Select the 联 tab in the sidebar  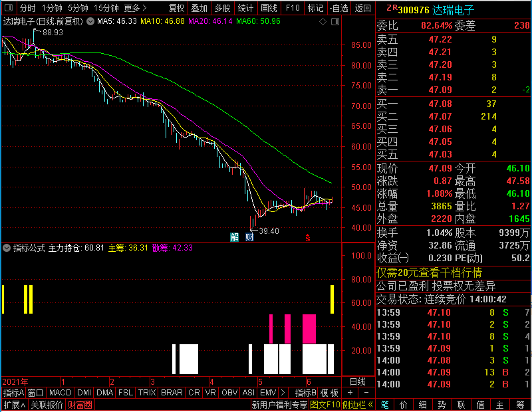coord(461,405)
